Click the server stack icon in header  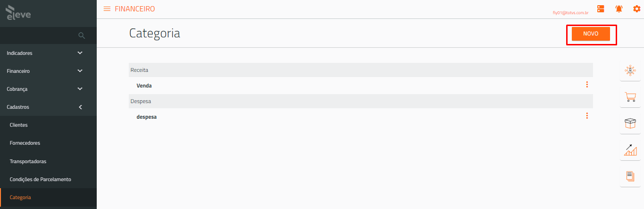tap(601, 9)
